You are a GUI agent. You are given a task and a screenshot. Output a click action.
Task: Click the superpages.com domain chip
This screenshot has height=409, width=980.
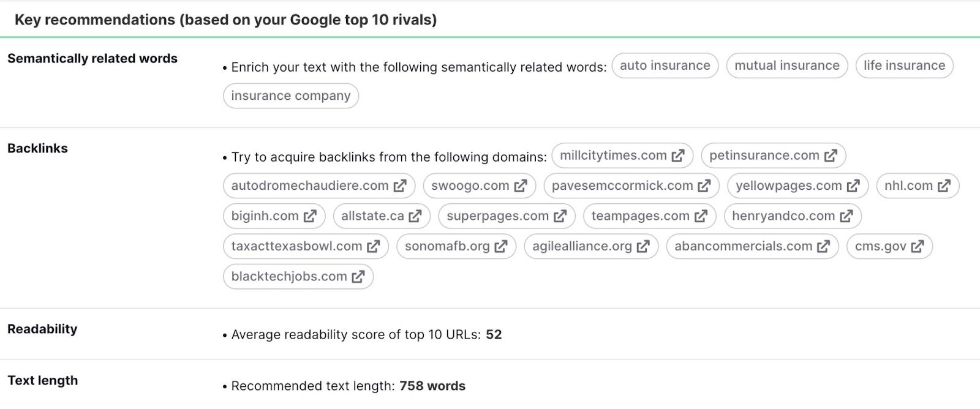[506, 216]
